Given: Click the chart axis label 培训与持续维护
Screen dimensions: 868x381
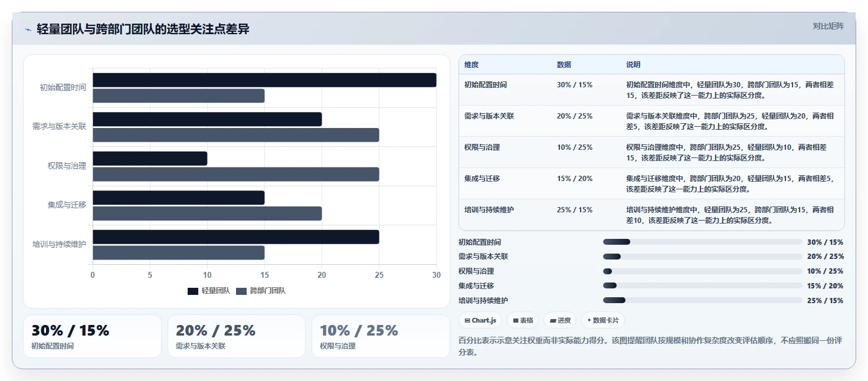Looking at the screenshot, I should (60, 244).
